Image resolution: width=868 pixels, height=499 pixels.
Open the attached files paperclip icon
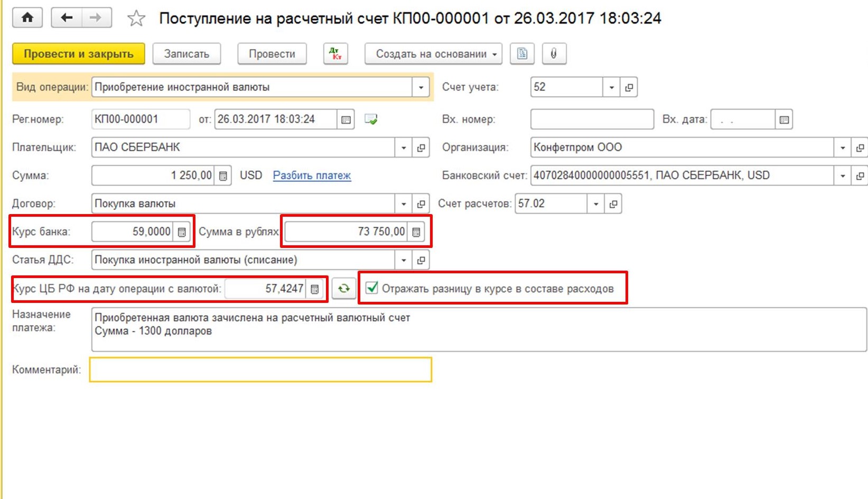tap(554, 54)
